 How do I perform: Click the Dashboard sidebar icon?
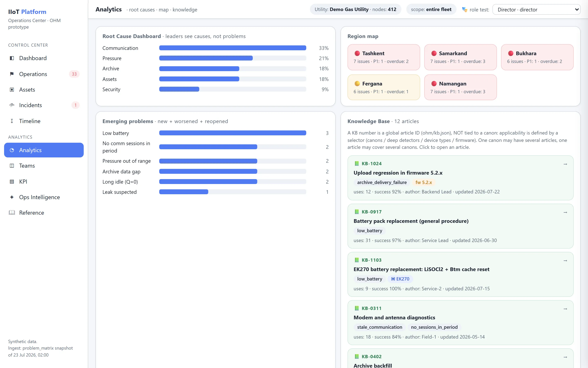tap(12, 58)
